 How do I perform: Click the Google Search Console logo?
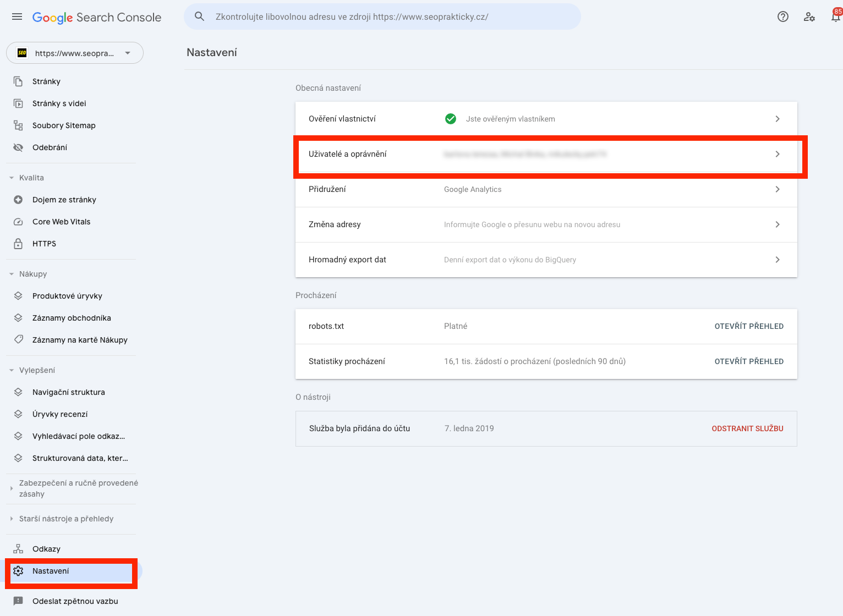(97, 17)
